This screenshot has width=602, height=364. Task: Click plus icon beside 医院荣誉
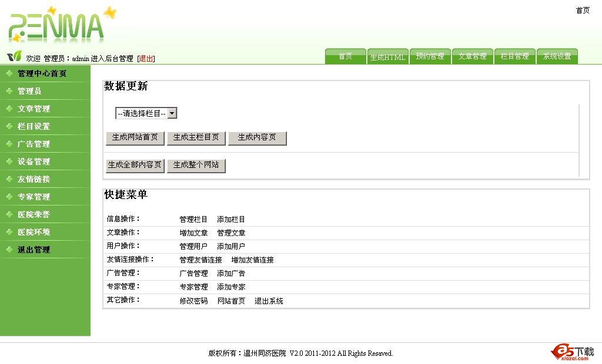[x=9, y=214]
